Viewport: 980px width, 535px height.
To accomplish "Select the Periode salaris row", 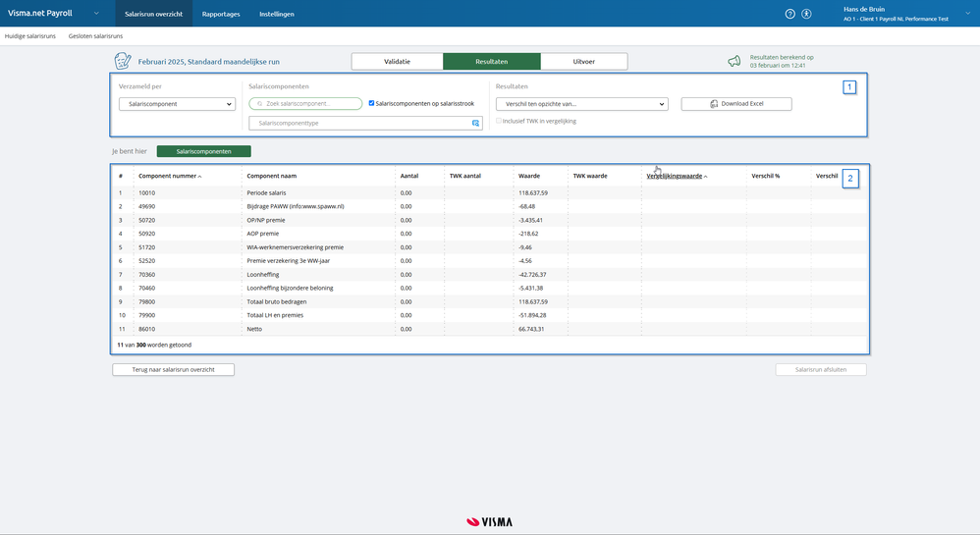I will tap(489, 193).
